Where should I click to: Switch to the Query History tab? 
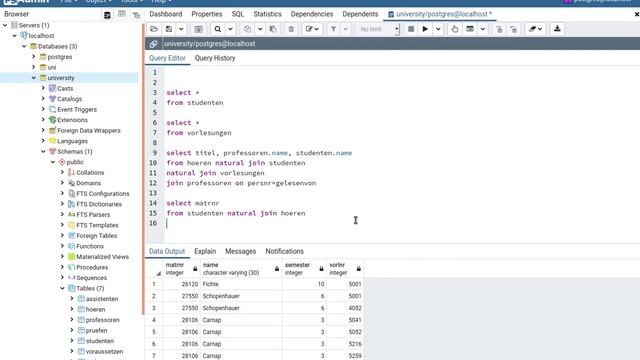point(215,58)
